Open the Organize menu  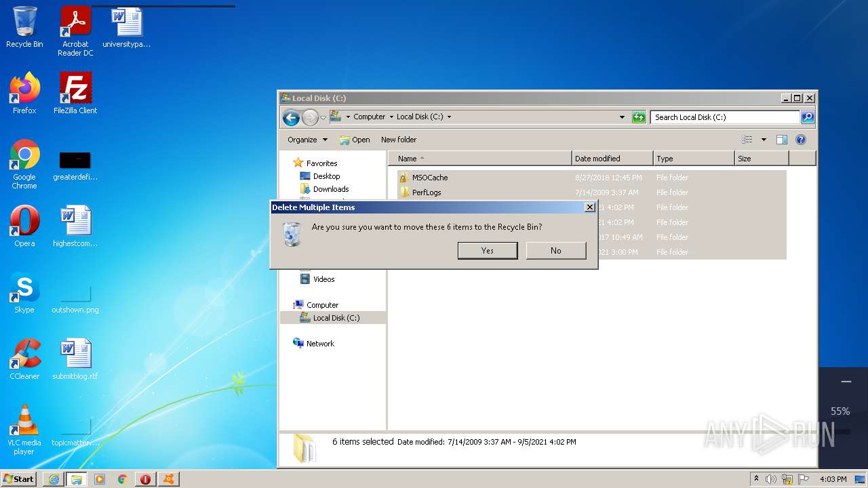point(307,140)
